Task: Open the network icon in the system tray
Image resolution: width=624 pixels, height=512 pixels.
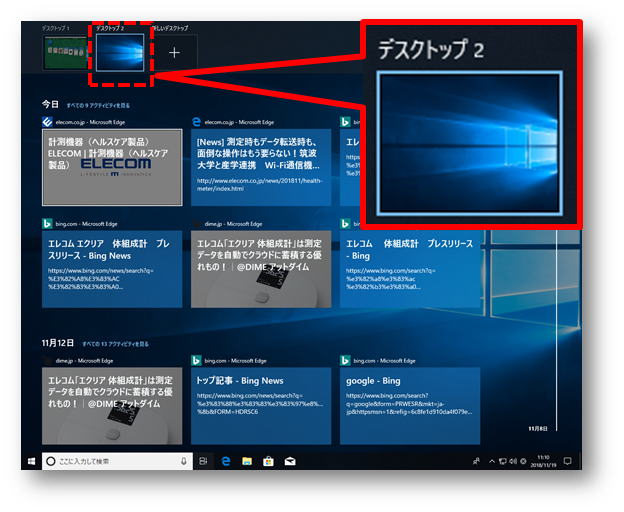Action: coord(503,461)
